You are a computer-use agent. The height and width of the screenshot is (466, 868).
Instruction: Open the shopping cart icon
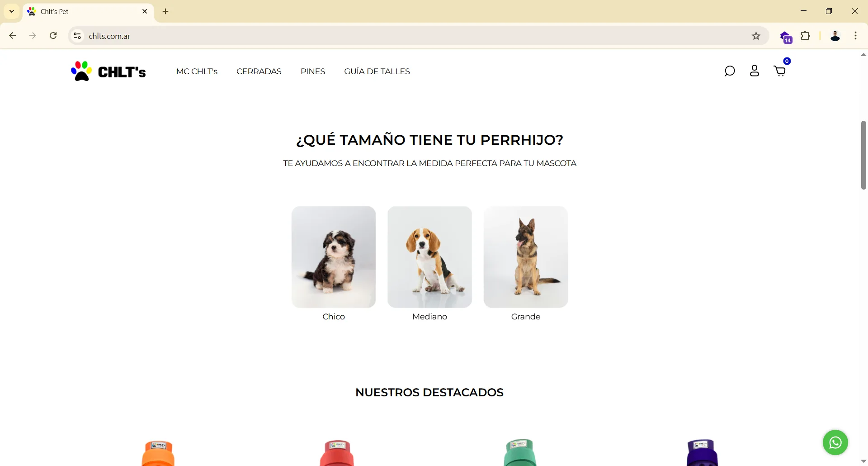click(780, 71)
